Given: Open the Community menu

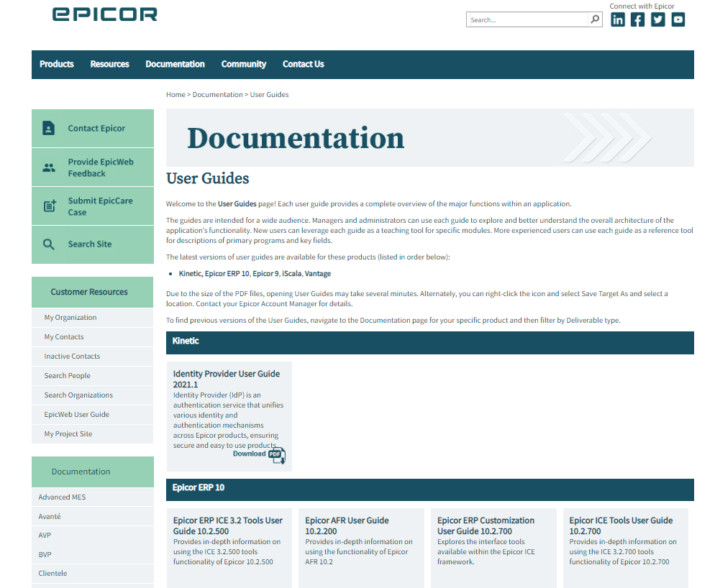Looking at the screenshot, I should point(244,64).
